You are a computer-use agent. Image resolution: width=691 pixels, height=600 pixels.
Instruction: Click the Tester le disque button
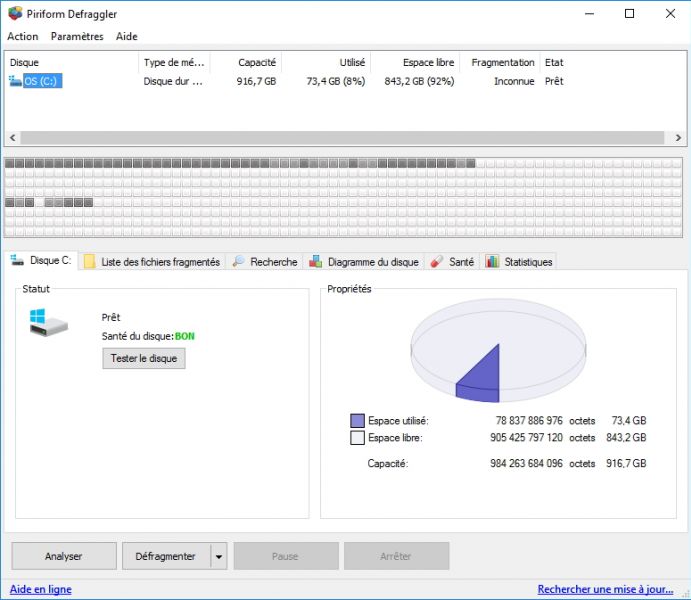coord(144,358)
